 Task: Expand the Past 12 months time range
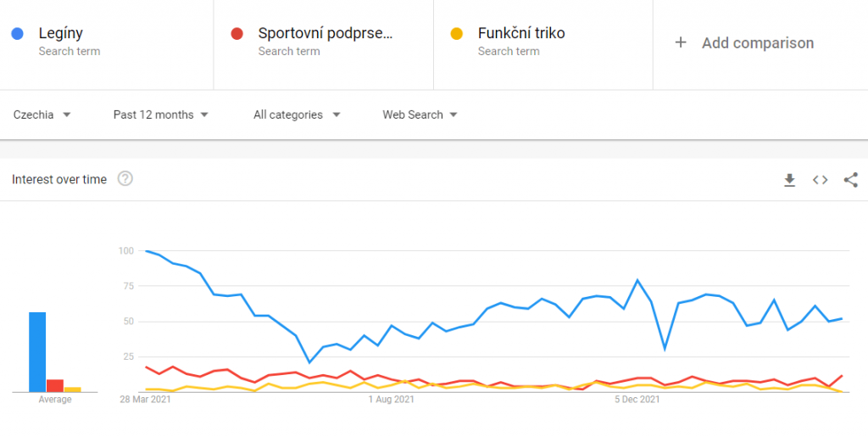[x=160, y=115]
